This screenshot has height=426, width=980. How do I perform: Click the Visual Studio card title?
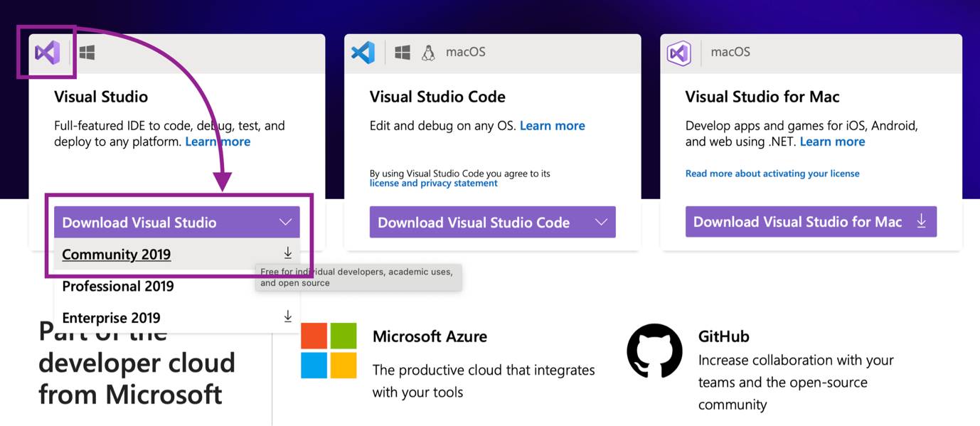[101, 97]
